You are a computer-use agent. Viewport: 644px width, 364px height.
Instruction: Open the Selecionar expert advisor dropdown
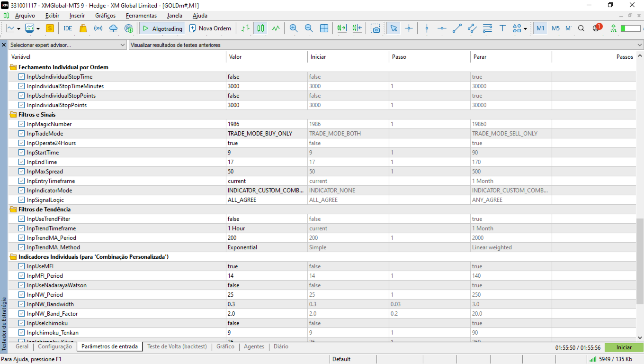click(67, 45)
